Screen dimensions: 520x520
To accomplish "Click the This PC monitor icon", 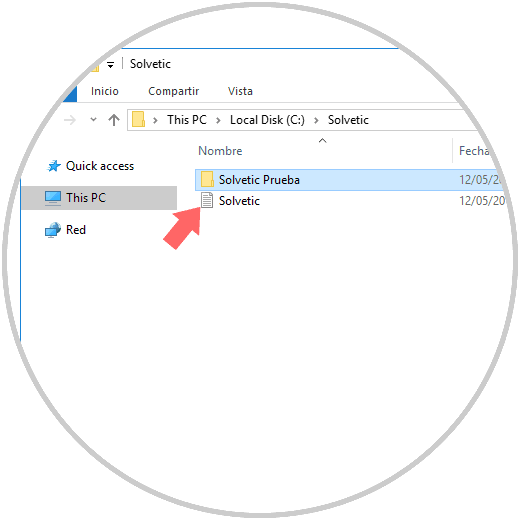I will (x=53, y=198).
